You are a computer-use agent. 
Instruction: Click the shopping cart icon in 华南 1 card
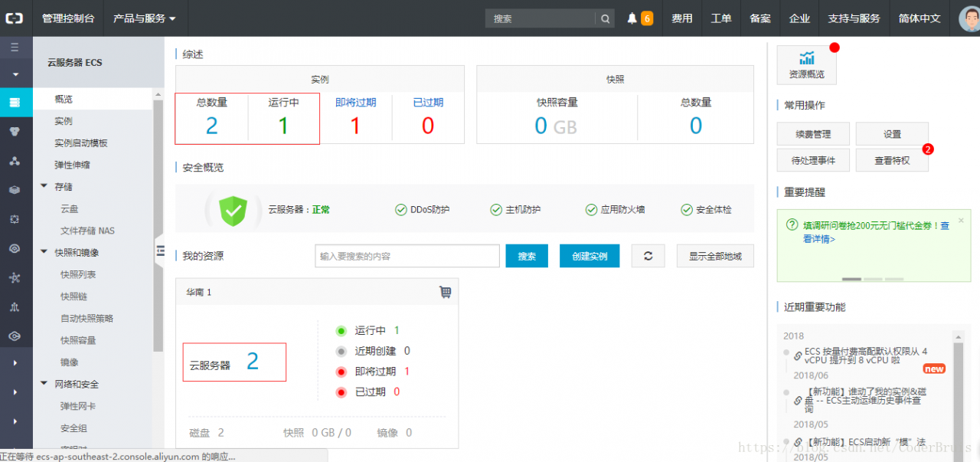click(x=445, y=292)
